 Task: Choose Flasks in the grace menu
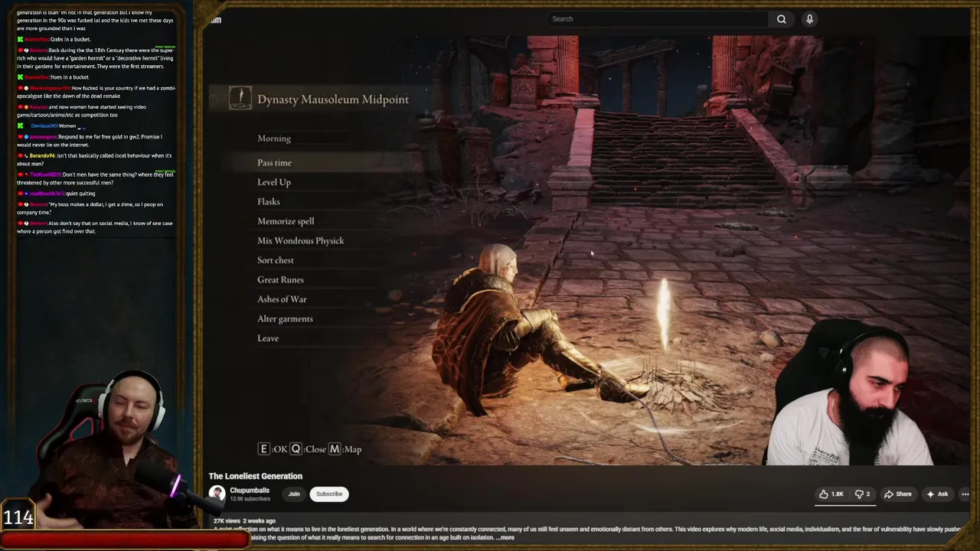269,202
